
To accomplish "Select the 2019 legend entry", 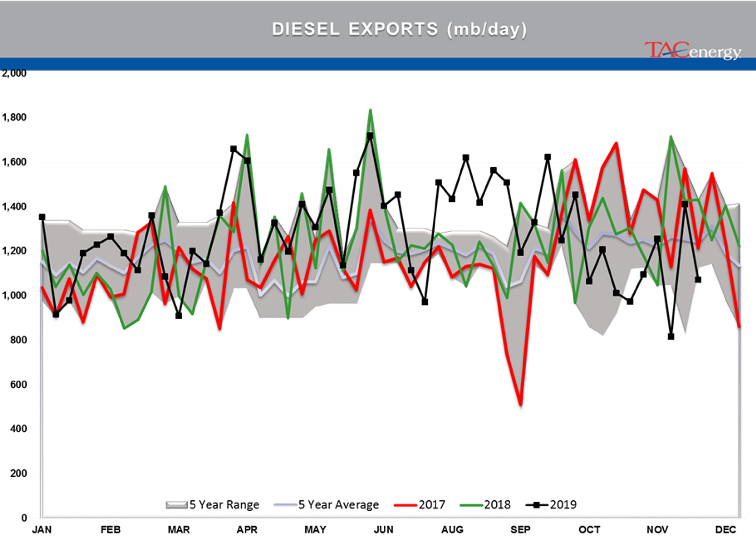I will (x=551, y=505).
